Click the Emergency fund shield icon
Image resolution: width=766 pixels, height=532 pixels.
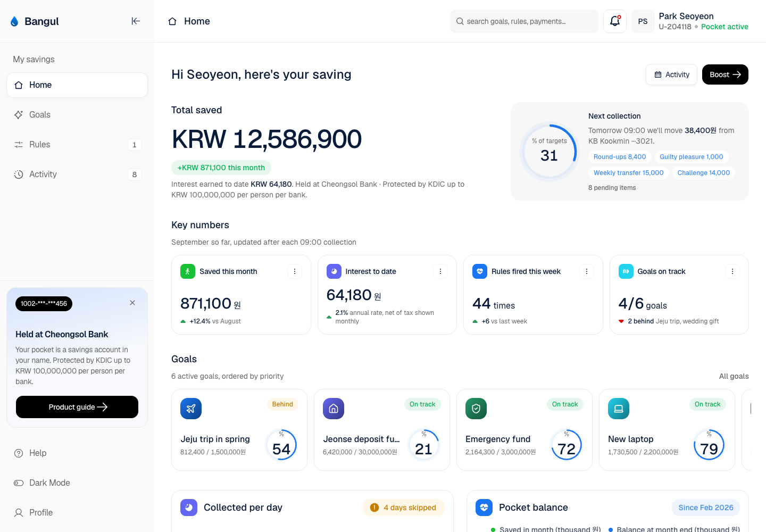click(x=476, y=409)
